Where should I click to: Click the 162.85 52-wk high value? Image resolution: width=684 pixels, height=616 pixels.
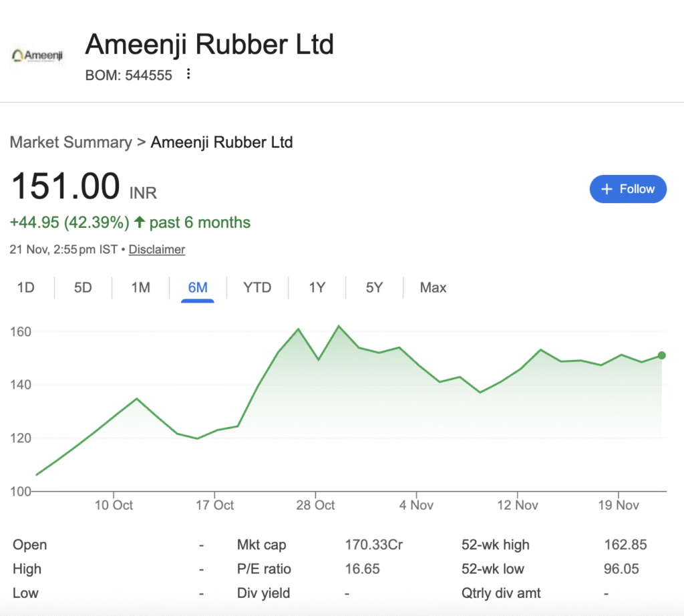pyautogui.click(x=625, y=545)
